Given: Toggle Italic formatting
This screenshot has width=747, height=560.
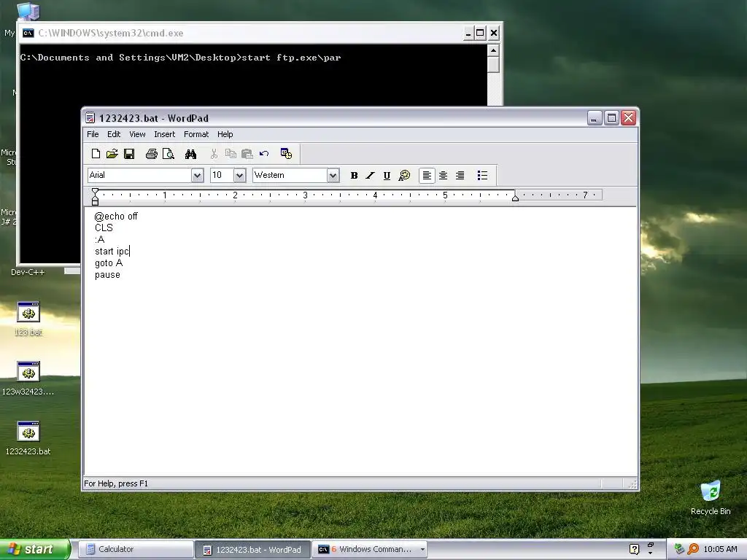Looking at the screenshot, I should [370, 176].
